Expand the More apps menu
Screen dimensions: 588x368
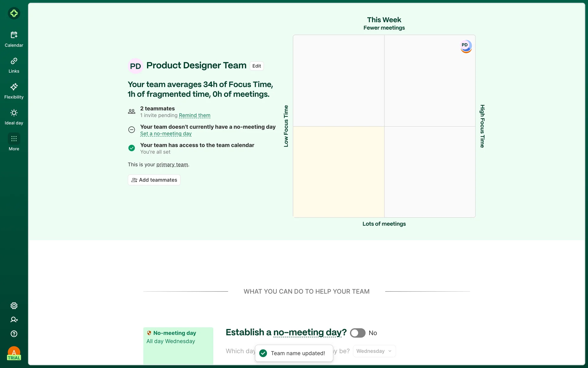[x=14, y=143]
